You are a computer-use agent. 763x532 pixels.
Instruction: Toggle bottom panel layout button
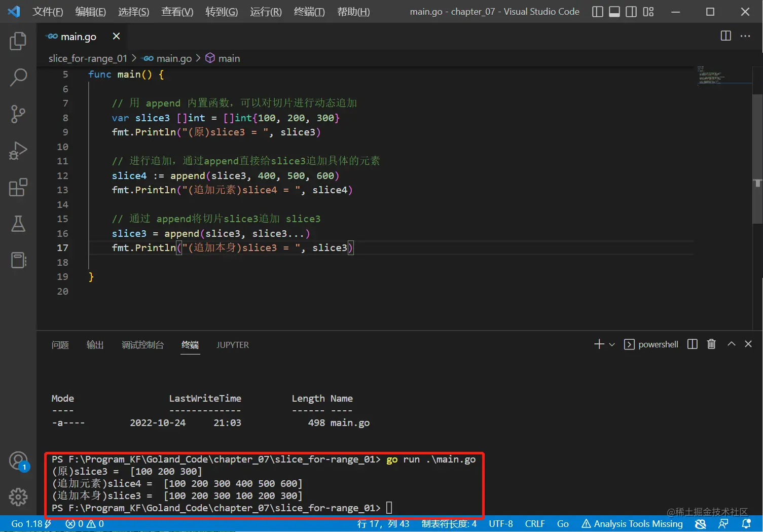click(x=614, y=12)
